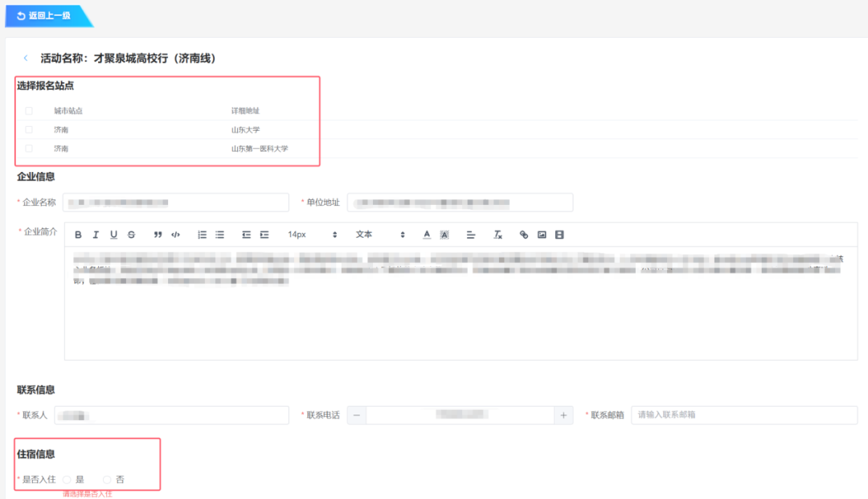Create an ordered numbered list
Screen dimensions: 868x499
[x=202, y=235]
